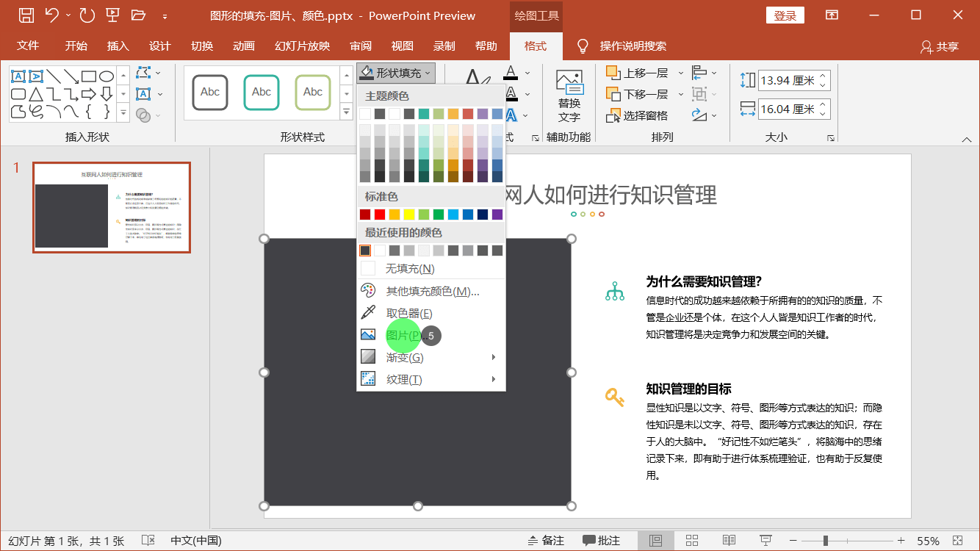This screenshot has height=551, width=980.
Task: Click the Sign in (登录) button
Action: (785, 15)
